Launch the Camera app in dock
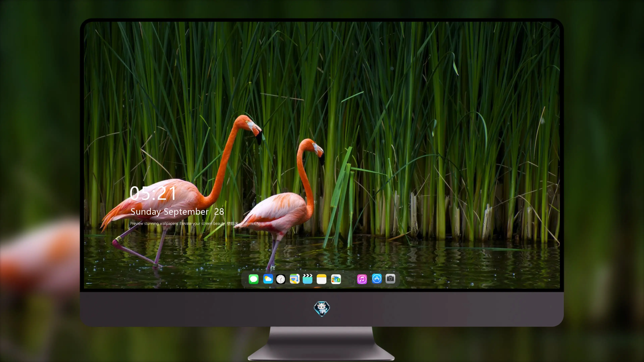 390,279
